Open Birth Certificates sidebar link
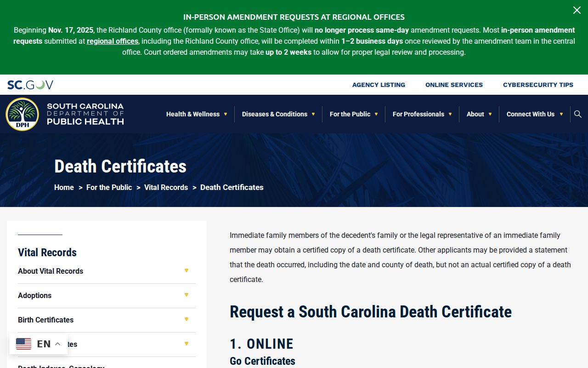 (x=45, y=320)
